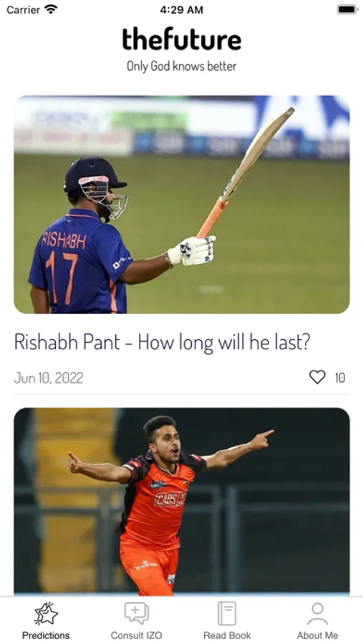Screen dimensions: 363x644
Task: Switch to the Consult IZO tab label
Action: point(137,635)
